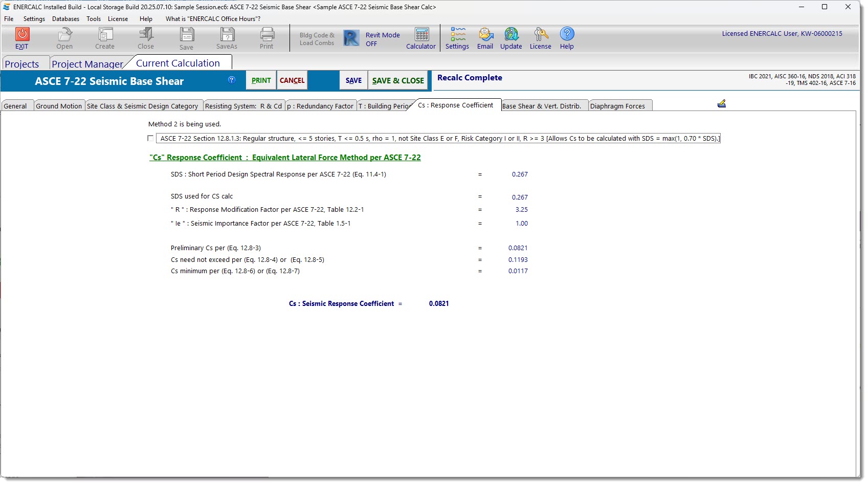Open the Databases menu
The height and width of the screenshot is (485, 868).
(x=65, y=19)
